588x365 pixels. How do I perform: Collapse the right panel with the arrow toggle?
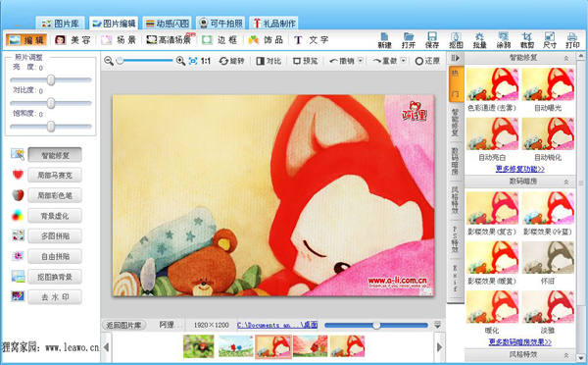pos(456,58)
